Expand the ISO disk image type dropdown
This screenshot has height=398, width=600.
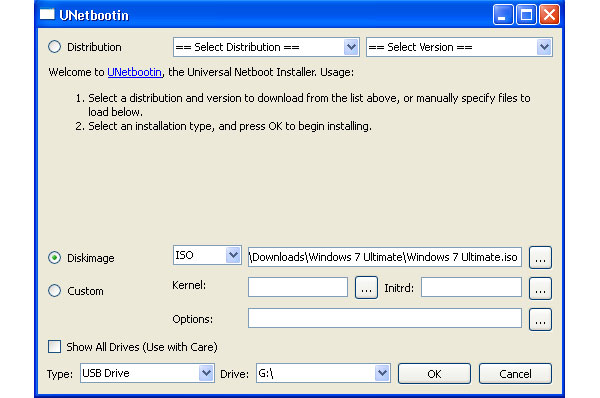click(x=207, y=255)
